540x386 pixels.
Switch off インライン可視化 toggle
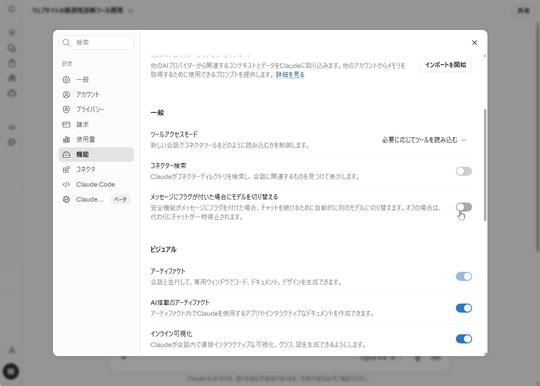point(464,339)
